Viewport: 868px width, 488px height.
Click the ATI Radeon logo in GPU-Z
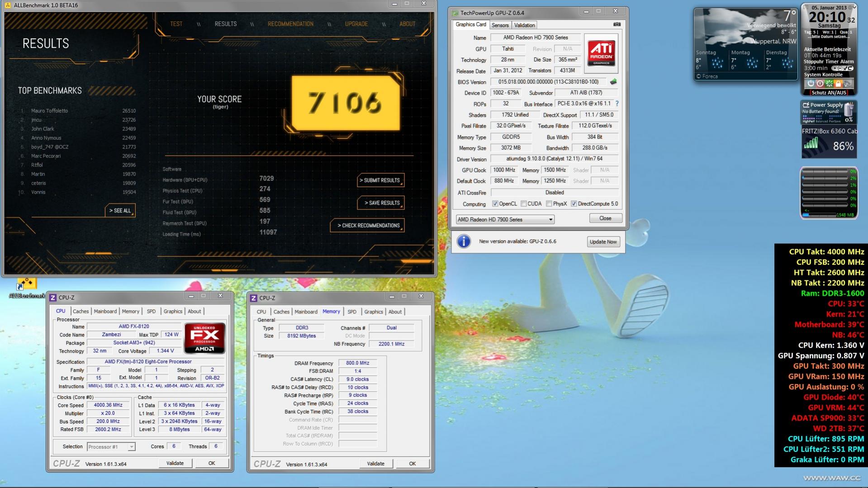click(x=601, y=53)
